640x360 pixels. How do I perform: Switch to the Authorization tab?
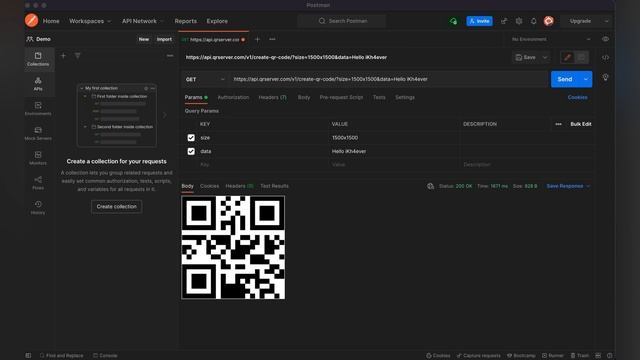[x=233, y=97]
